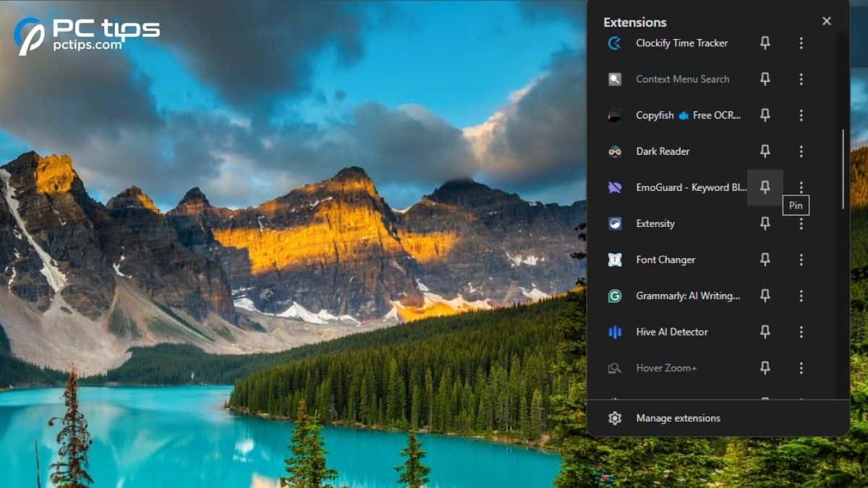Click the Font Changer extension icon
The image size is (868, 488).
coord(615,260)
